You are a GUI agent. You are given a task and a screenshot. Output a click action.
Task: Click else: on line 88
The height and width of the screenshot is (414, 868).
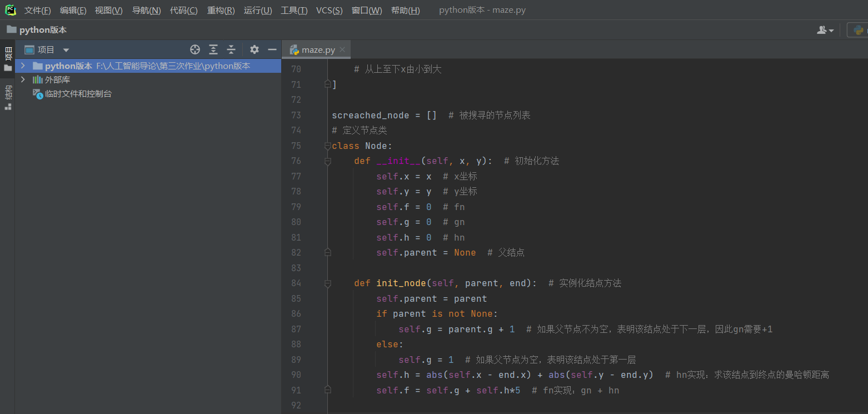point(390,345)
